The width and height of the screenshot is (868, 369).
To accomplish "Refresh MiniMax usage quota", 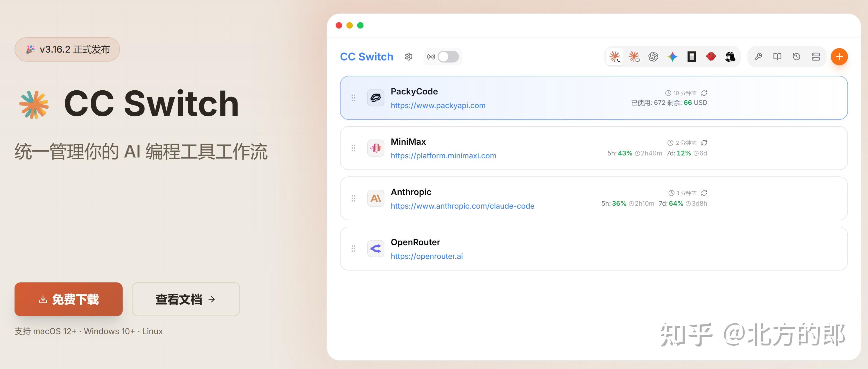I will [704, 143].
